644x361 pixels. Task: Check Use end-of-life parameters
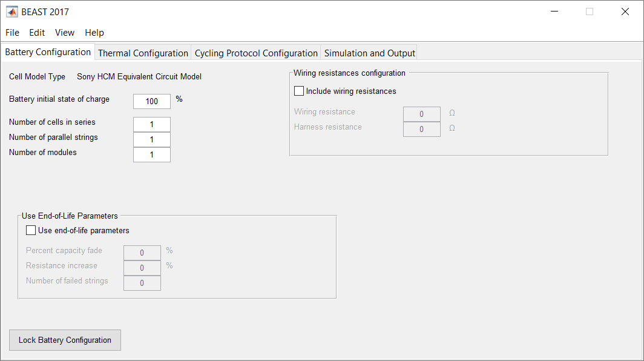[31, 230]
